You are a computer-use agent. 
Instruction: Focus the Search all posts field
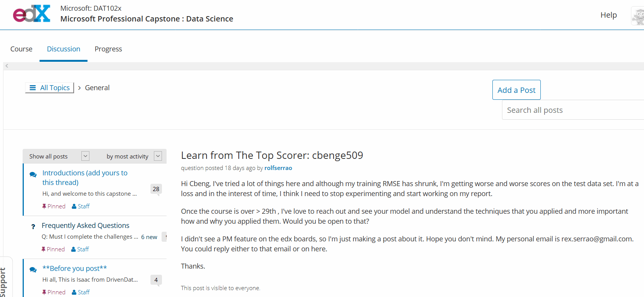[x=572, y=110]
